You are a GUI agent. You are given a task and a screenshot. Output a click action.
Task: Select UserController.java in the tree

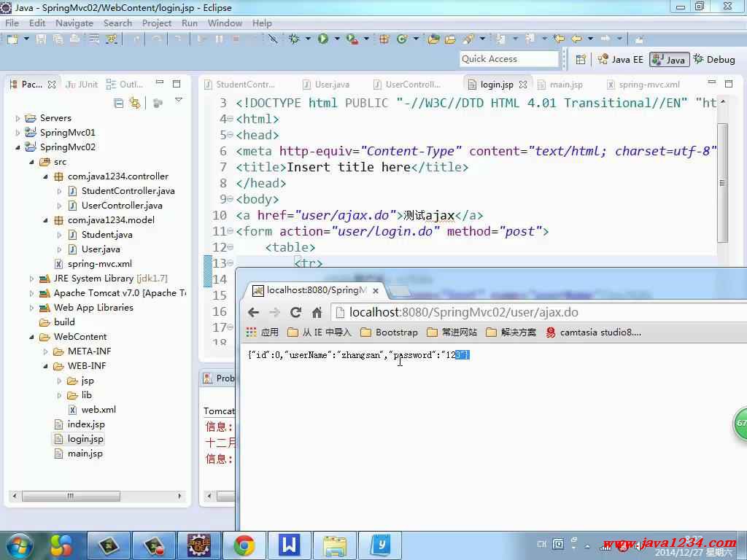pyautogui.click(x=122, y=206)
